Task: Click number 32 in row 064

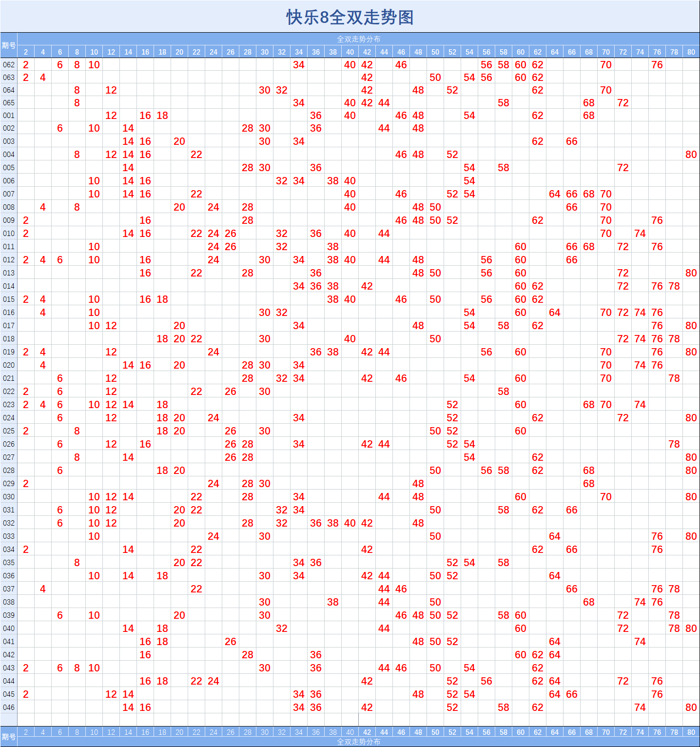Action: point(282,90)
